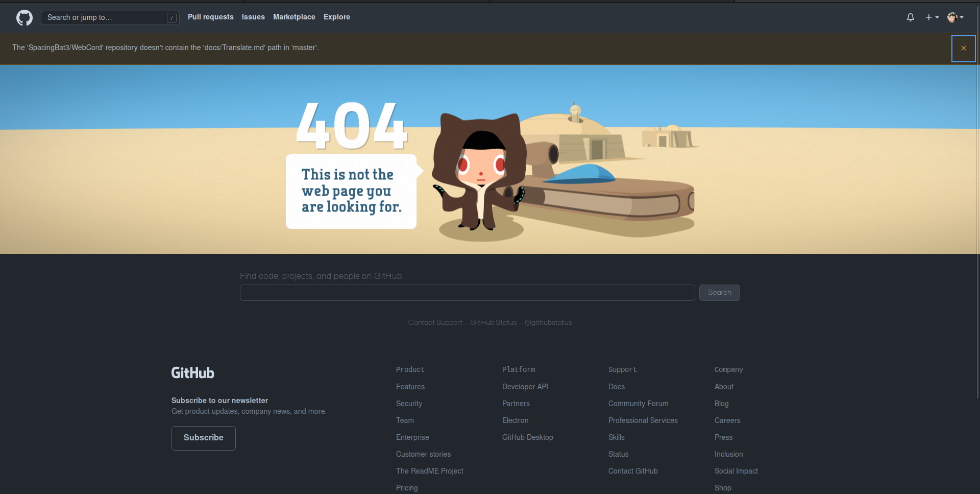Click the GitHub octocat logo in the header
Viewport: 980px width, 494px height.
pos(23,17)
